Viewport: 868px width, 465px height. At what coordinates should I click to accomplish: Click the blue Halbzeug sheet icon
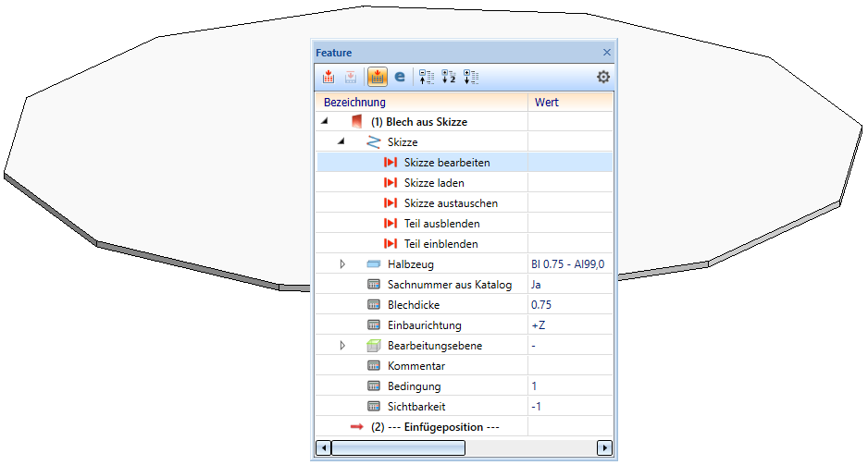point(374,264)
